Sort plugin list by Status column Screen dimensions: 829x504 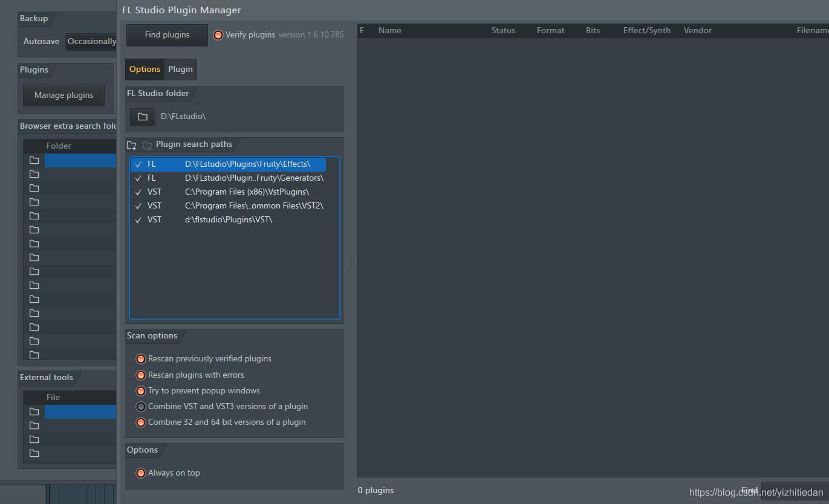coord(503,30)
